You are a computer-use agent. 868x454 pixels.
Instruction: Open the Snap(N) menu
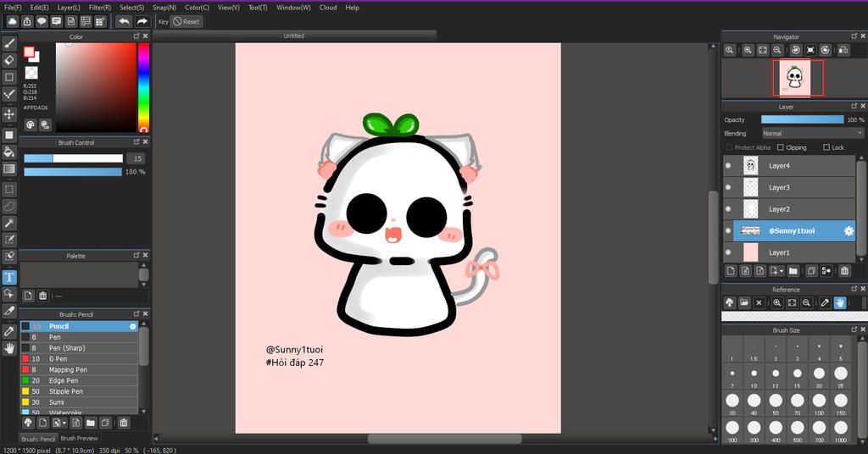coord(164,7)
